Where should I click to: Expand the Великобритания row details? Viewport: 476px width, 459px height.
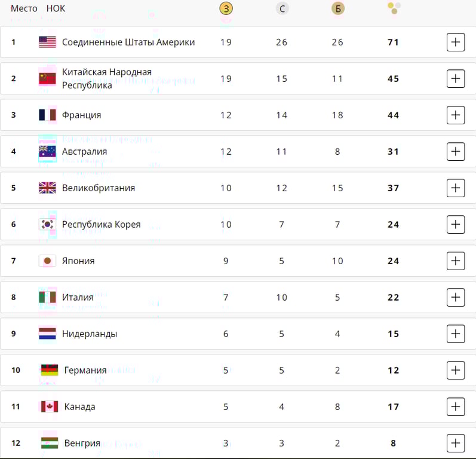(456, 188)
